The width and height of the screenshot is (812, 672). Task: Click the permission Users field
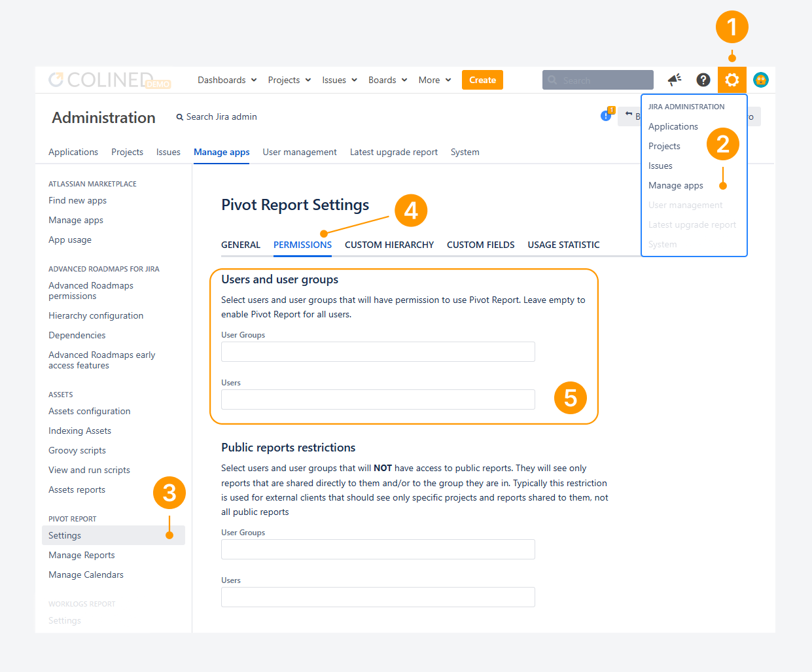[x=378, y=399]
